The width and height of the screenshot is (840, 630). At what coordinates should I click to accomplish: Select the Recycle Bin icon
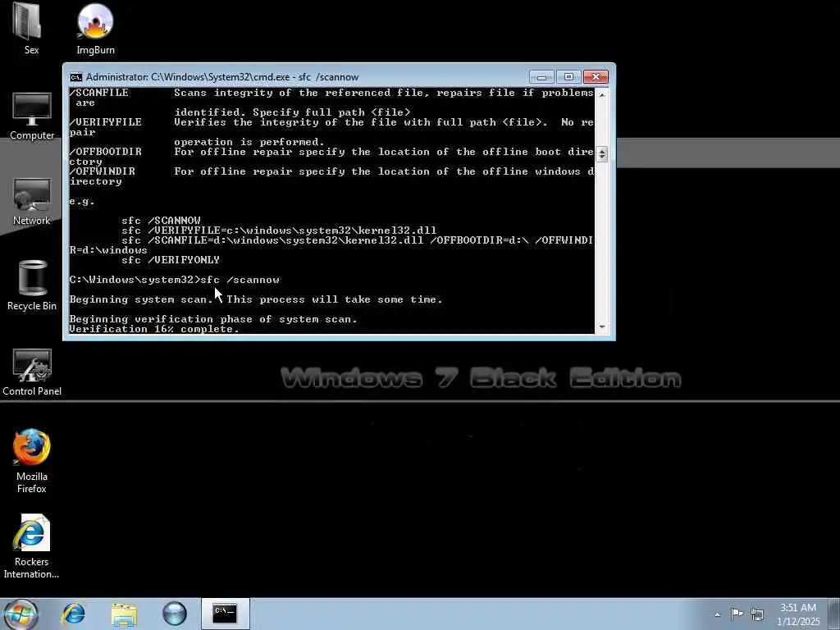pyautogui.click(x=32, y=285)
